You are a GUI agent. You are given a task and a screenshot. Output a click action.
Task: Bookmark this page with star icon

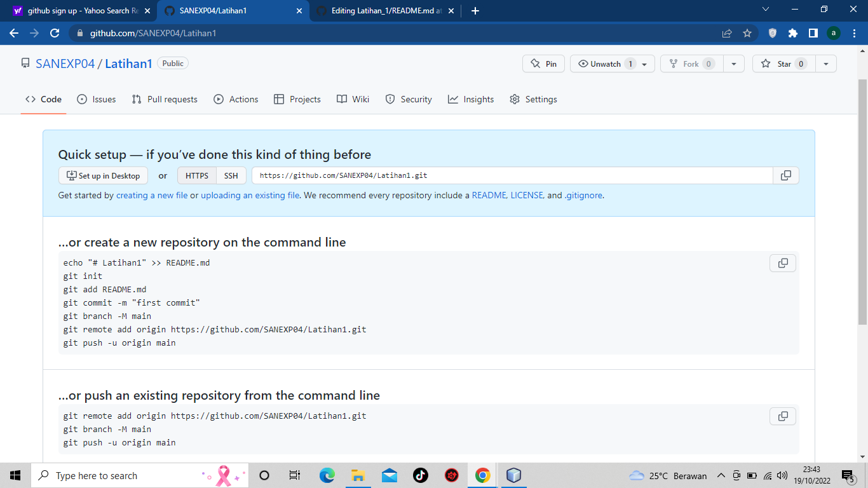747,33
